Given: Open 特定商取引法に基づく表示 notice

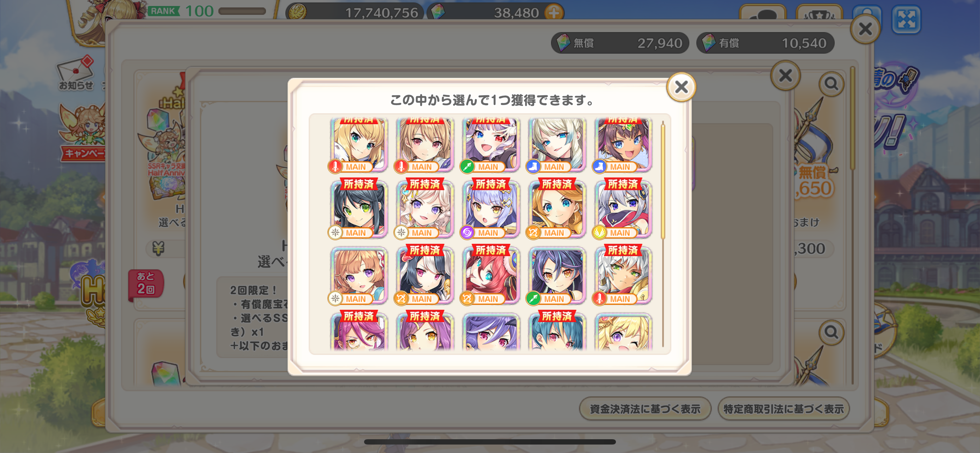Looking at the screenshot, I should tap(783, 409).
